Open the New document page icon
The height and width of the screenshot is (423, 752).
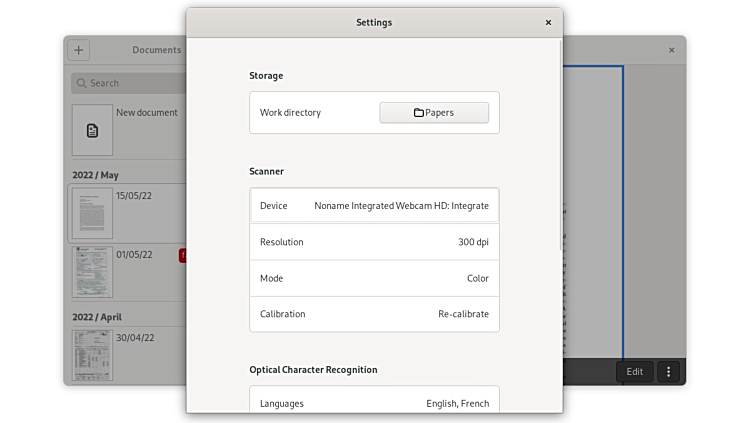(x=92, y=130)
